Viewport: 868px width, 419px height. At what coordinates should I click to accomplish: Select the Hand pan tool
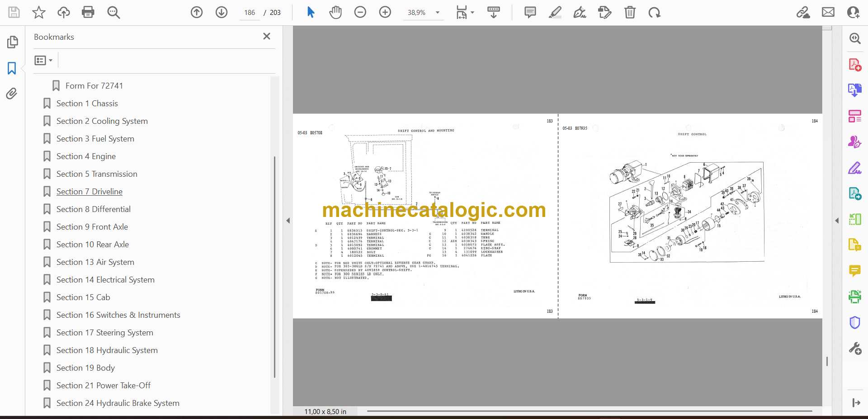click(x=335, y=12)
